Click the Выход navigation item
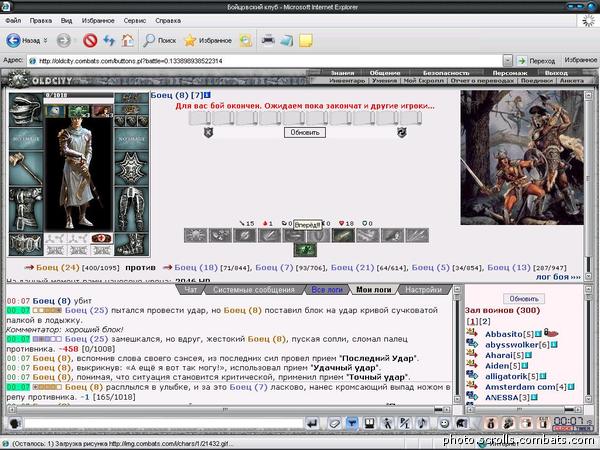The height and width of the screenshot is (450, 600). click(556, 73)
